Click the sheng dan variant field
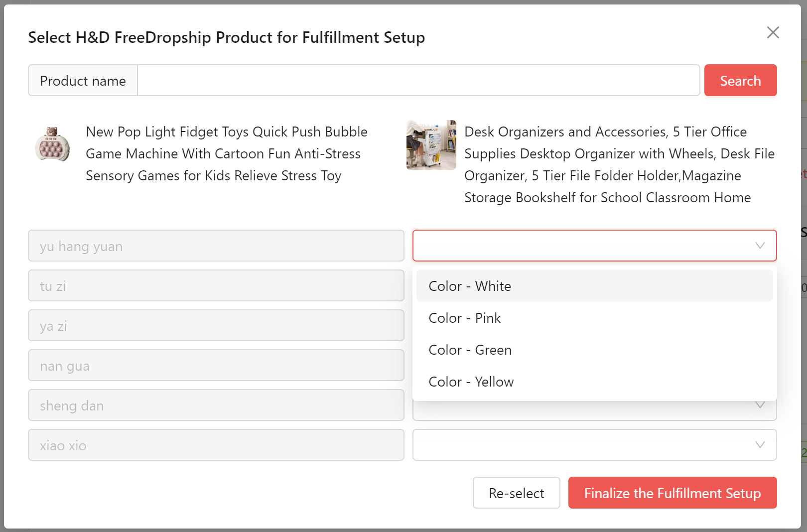The height and width of the screenshot is (532, 807). pos(216,405)
